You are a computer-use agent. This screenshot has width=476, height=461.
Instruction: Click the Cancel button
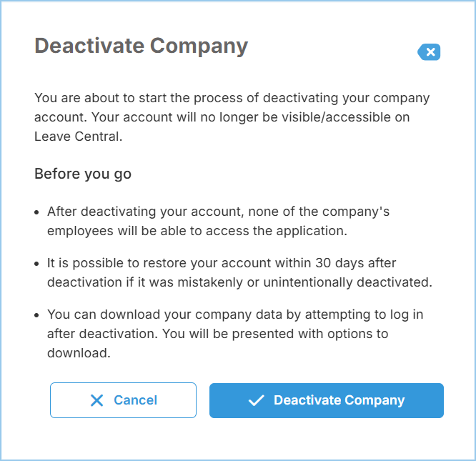click(x=123, y=400)
